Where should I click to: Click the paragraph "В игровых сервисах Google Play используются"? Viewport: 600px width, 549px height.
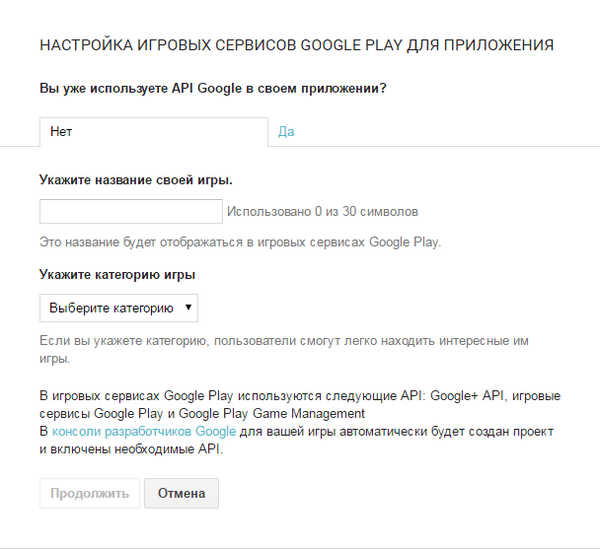[x=181, y=396]
